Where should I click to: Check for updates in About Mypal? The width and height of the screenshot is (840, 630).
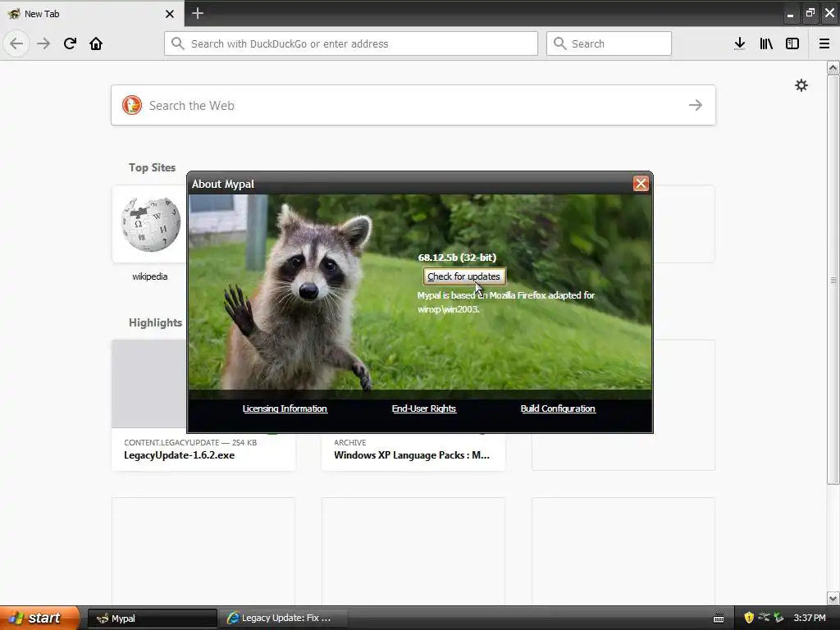pos(464,276)
